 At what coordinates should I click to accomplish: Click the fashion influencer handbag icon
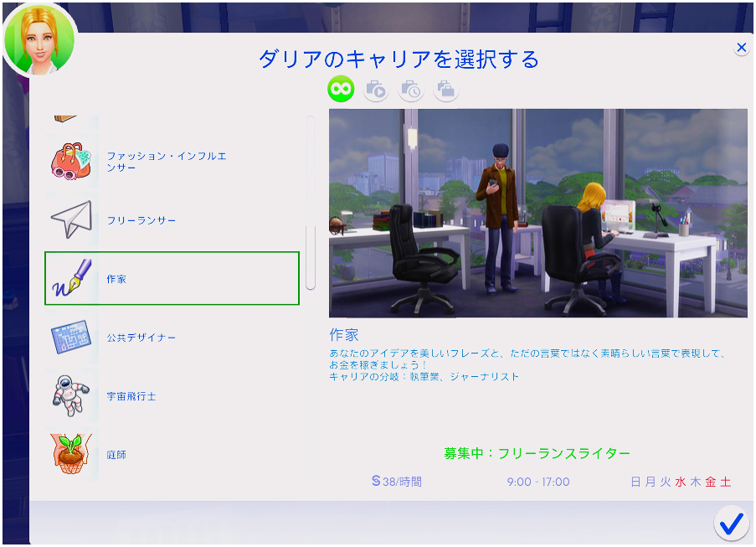click(71, 162)
